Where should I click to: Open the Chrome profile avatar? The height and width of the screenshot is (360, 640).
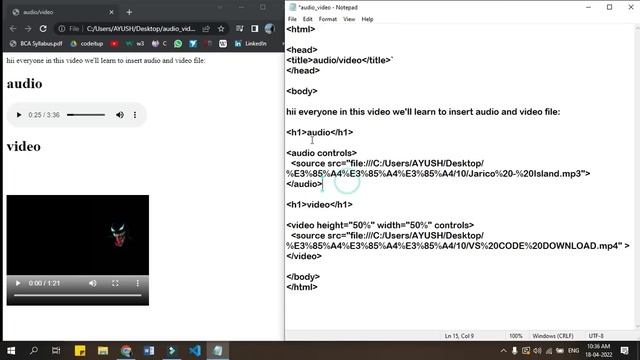(x=269, y=29)
